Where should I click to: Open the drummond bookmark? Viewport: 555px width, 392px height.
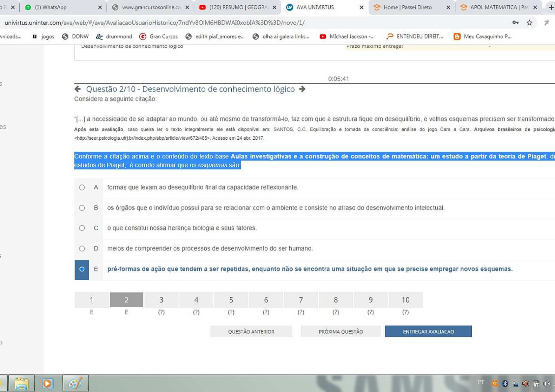(x=114, y=37)
